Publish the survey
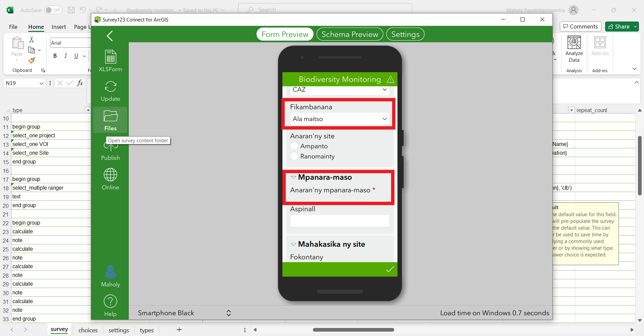 (x=110, y=150)
